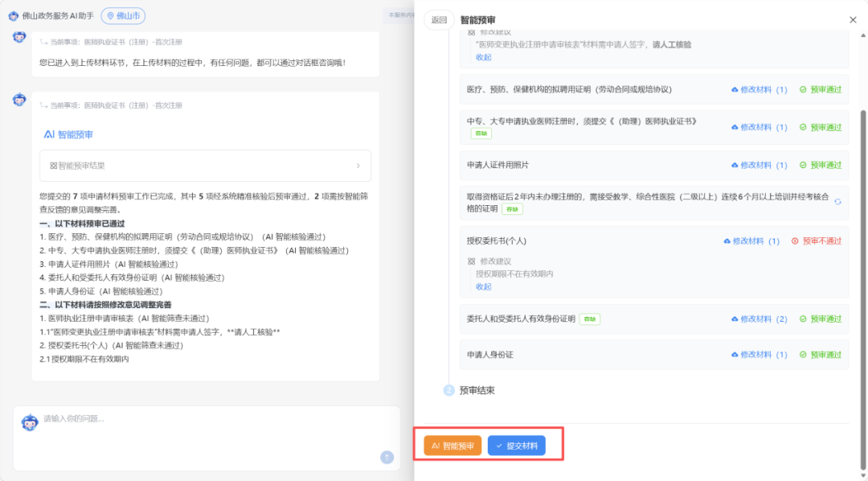Click the AI 智能预审 heading in chat
Image resolution: width=868 pixels, height=481 pixels.
[68, 134]
